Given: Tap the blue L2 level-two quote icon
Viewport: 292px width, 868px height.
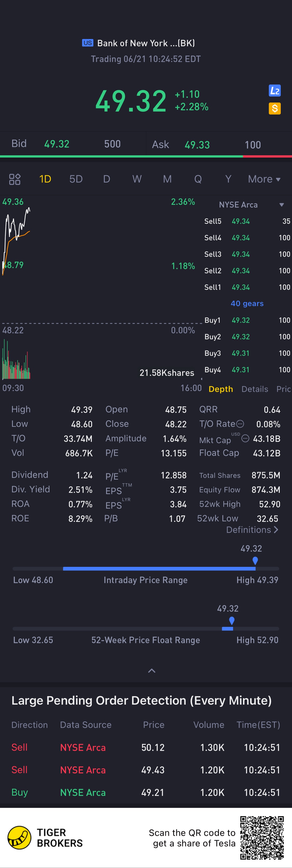Looking at the screenshot, I should (x=275, y=91).
